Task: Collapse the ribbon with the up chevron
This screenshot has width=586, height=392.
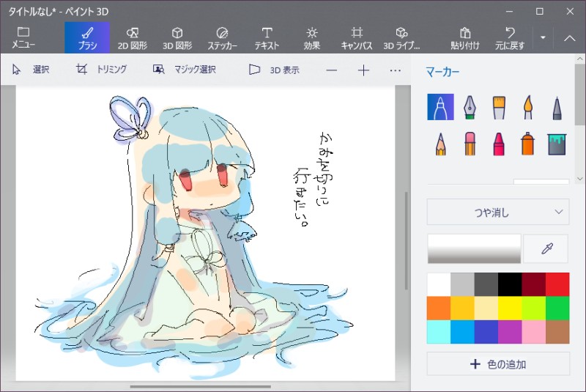Action: point(569,37)
